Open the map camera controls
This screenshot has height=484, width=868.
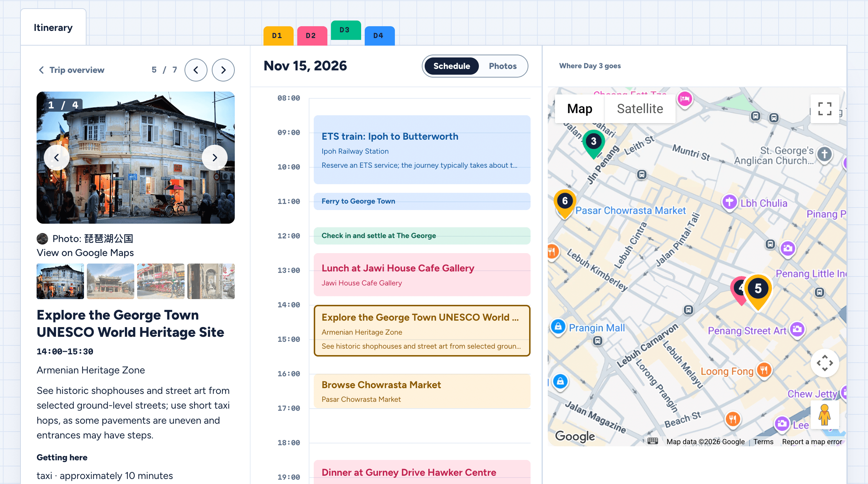(x=825, y=363)
